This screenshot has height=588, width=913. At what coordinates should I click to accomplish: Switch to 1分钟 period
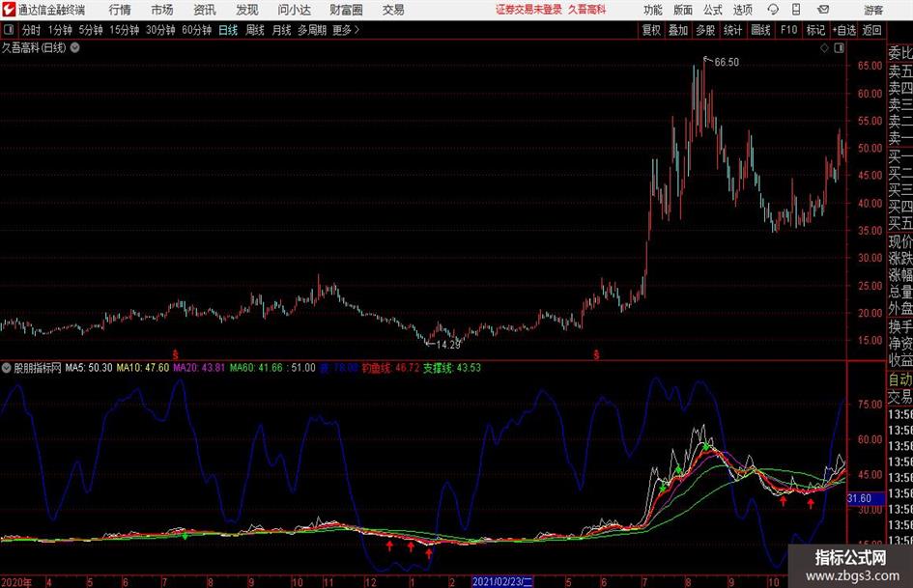click(59, 30)
